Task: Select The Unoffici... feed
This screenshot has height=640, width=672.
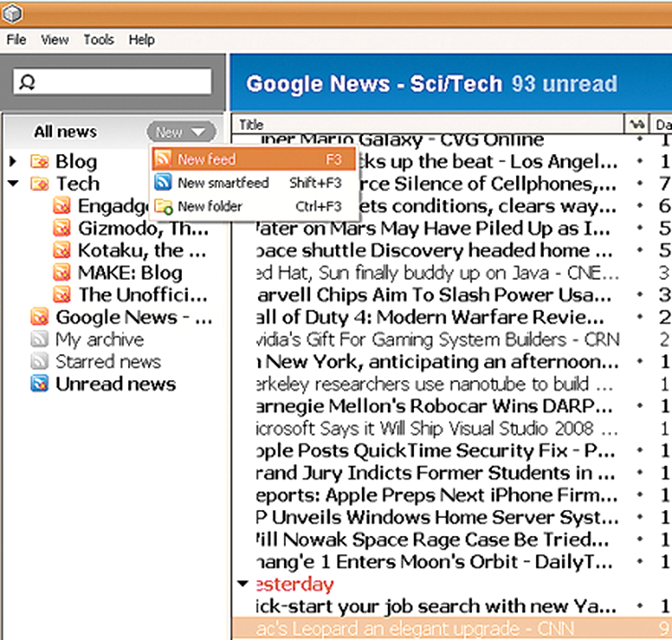Action: (143, 295)
